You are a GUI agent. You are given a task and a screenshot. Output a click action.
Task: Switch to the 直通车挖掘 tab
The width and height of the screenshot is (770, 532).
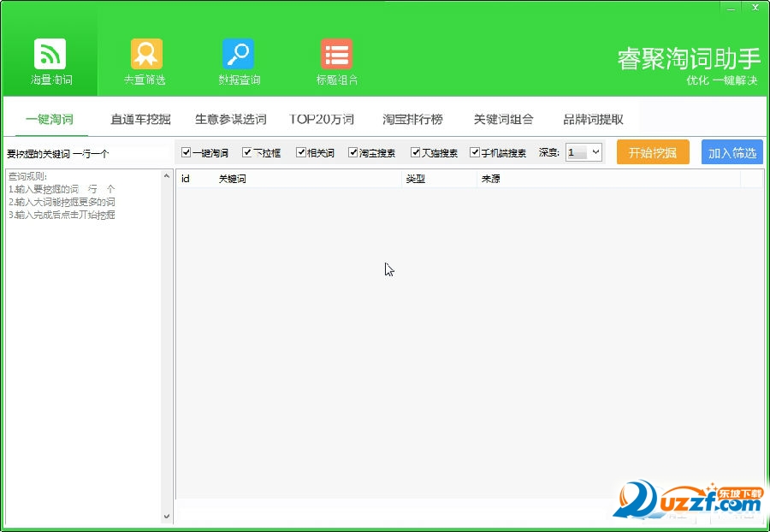pyautogui.click(x=140, y=120)
